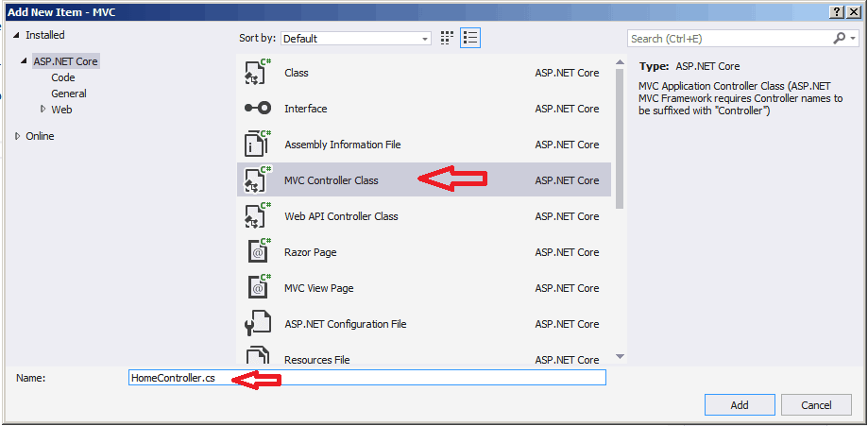Click the search magnifier icon
This screenshot has height=426, width=868.
[x=840, y=38]
